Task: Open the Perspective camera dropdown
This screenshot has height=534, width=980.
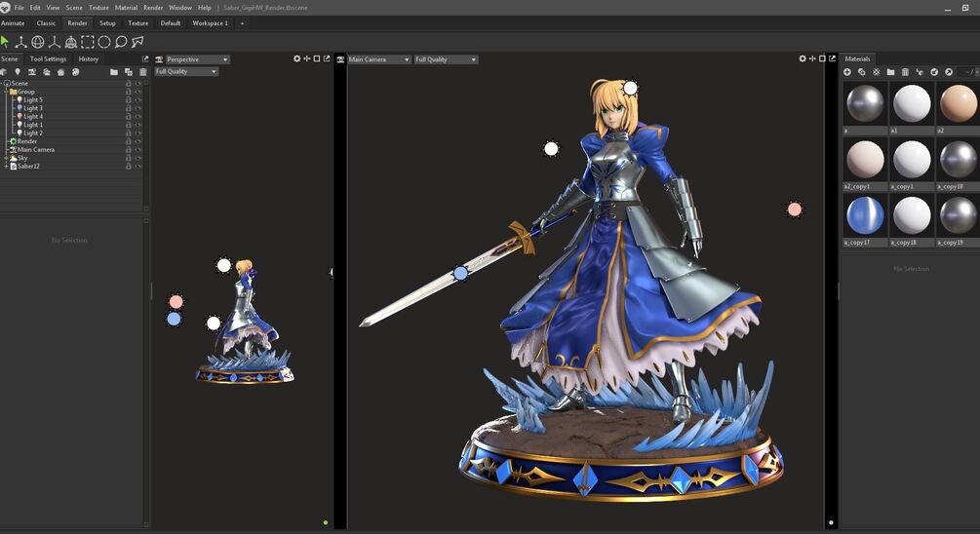Action: coord(198,59)
